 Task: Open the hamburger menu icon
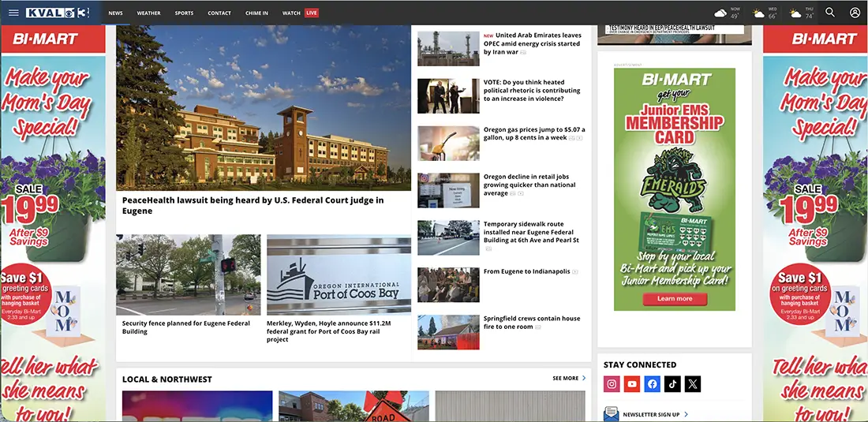pyautogui.click(x=13, y=13)
